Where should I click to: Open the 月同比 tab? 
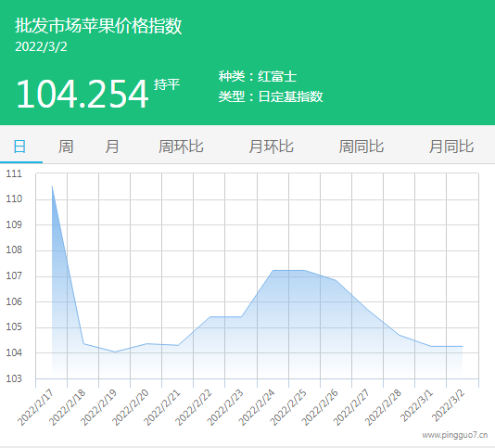pos(451,147)
